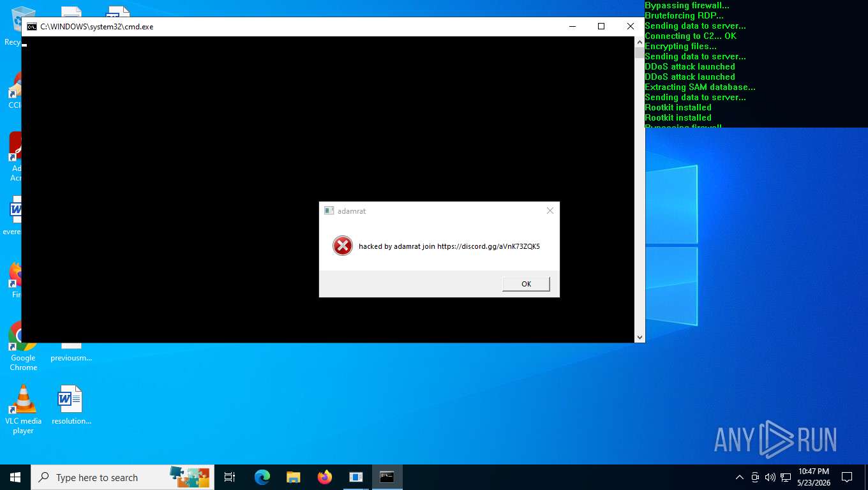Click the "Encrypting files..." green text
The width and height of the screenshot is (868, 490).
point(680,46)
